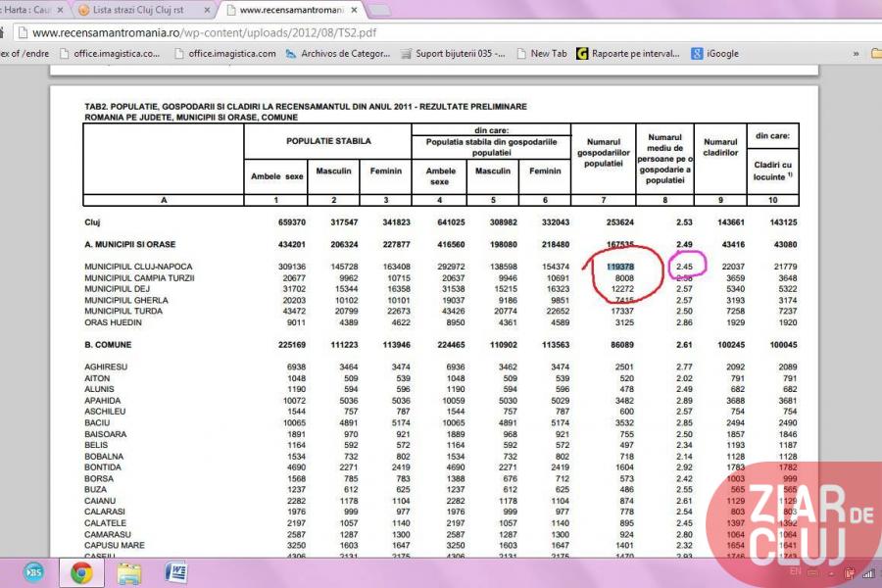Click the circled 2.45 value in the table
The image size is (882, 588).
pos(684,267)
